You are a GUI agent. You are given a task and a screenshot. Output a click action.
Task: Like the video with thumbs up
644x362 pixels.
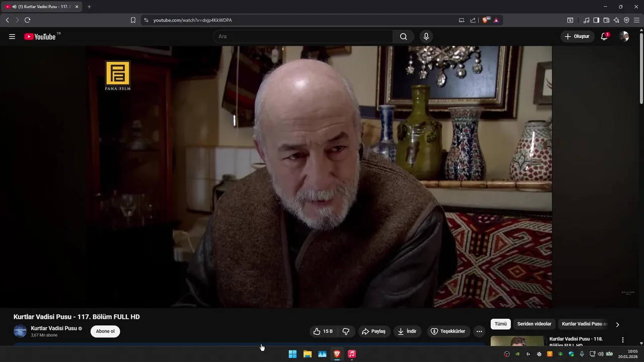click(x=323, y=331)
